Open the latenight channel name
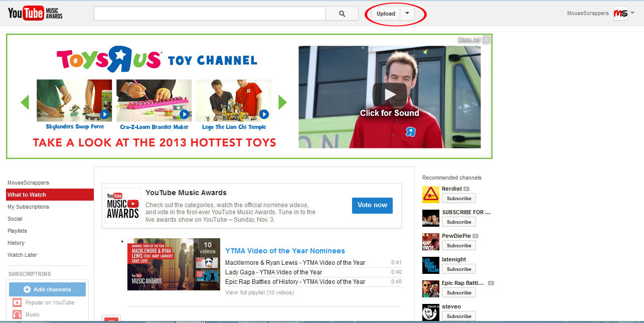644x323 pixels. [x=454, y=259]
